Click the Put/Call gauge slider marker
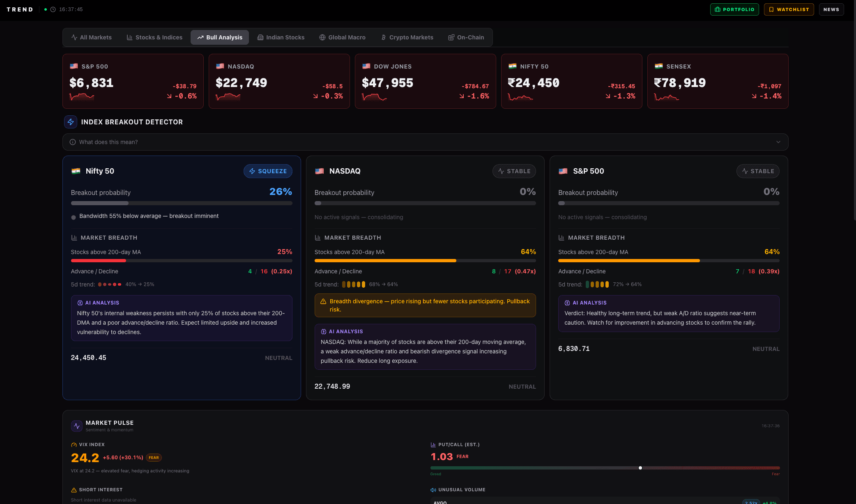The image size is (856, 504). pos(640,467)
